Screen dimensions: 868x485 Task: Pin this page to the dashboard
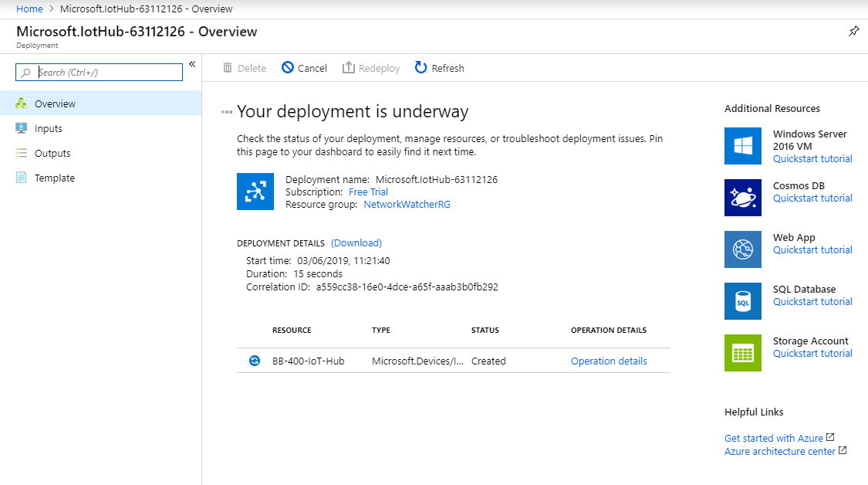(x=853, y=31)
